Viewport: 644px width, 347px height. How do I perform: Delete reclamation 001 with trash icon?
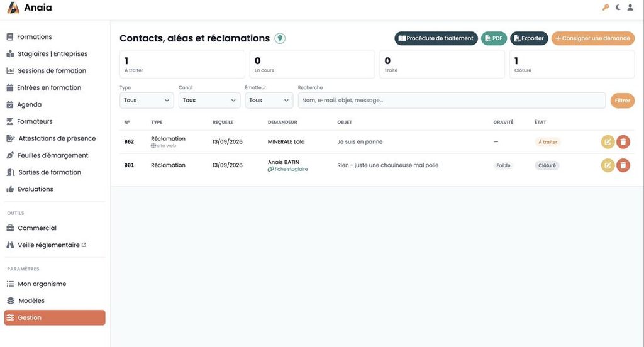point(623,165)
